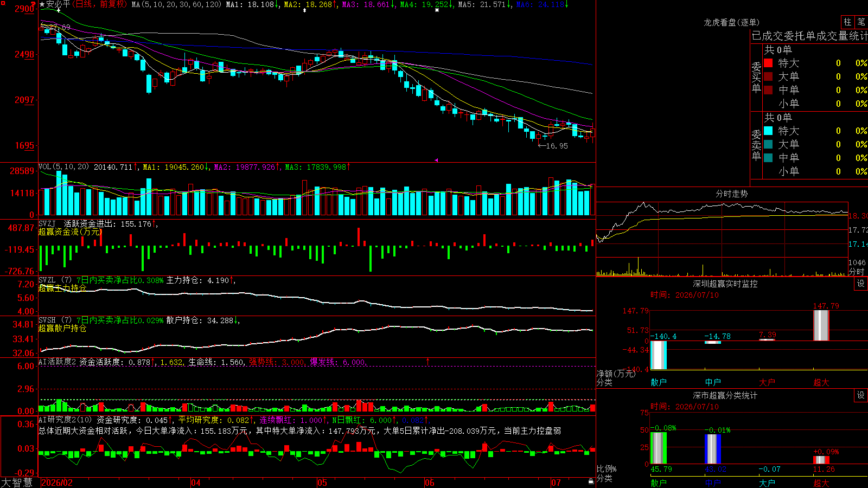Click the teal 中单 sell-order swatch

coord(768,157)
